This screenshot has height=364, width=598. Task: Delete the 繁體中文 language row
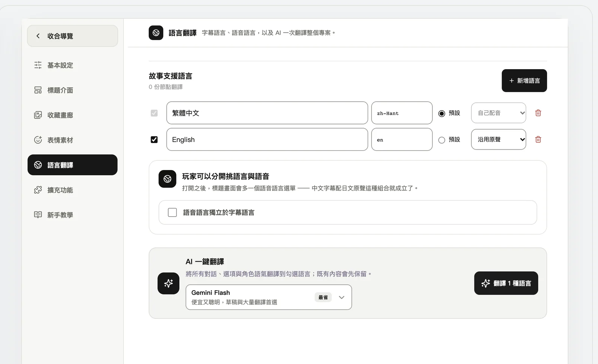(x=538, y=113)
